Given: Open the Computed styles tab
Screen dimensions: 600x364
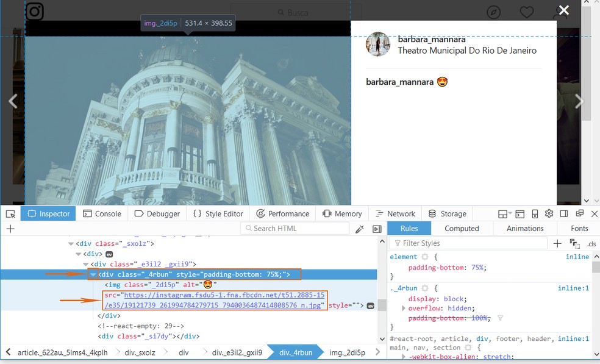Looking at the screenshot, I should 462,228.
